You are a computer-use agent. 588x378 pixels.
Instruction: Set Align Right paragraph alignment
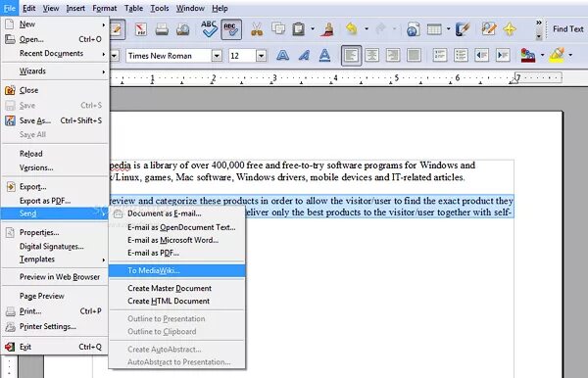(393, 56)
